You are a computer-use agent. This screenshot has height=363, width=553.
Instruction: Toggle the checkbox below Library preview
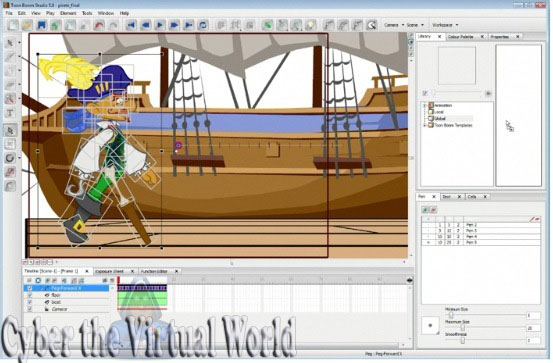point(425,93)
